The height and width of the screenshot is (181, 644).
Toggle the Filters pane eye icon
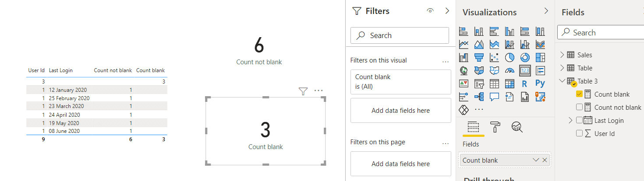pos(430,11)
